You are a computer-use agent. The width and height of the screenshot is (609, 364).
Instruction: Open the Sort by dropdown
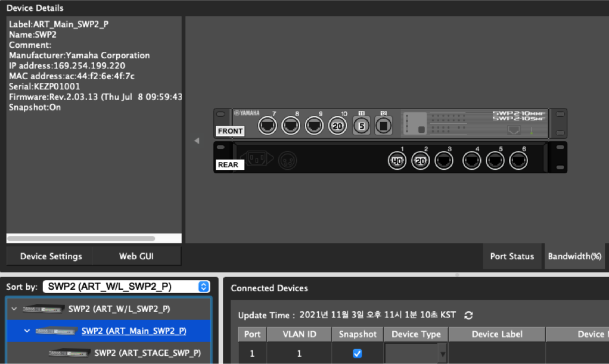click(x=126, y=287)
